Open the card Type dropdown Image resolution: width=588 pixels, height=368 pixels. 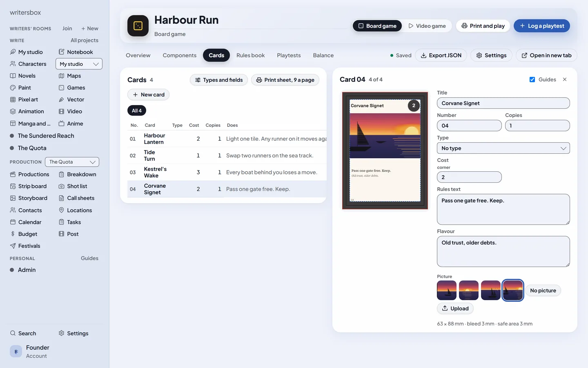tap(503, 148)
